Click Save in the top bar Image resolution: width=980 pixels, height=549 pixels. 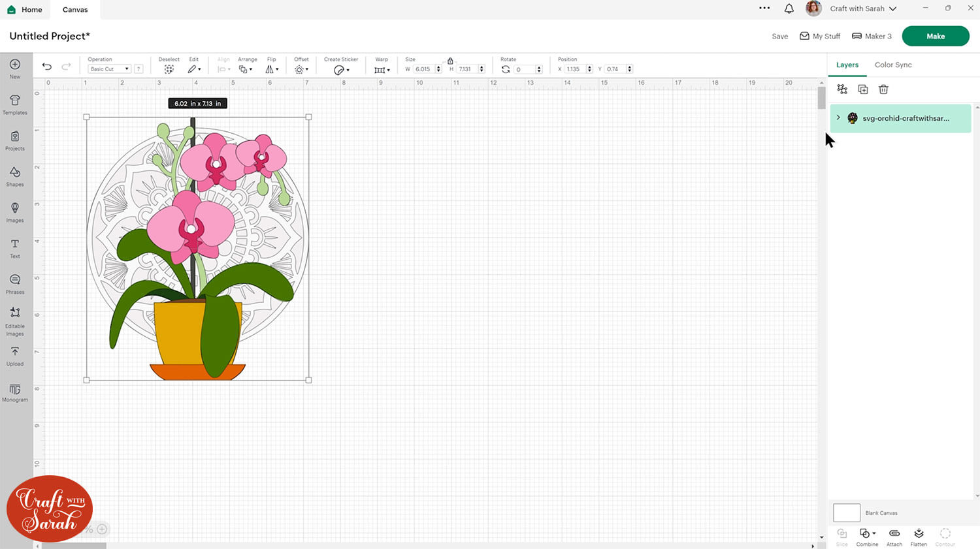pyautogui.click(x=779, y=37)
